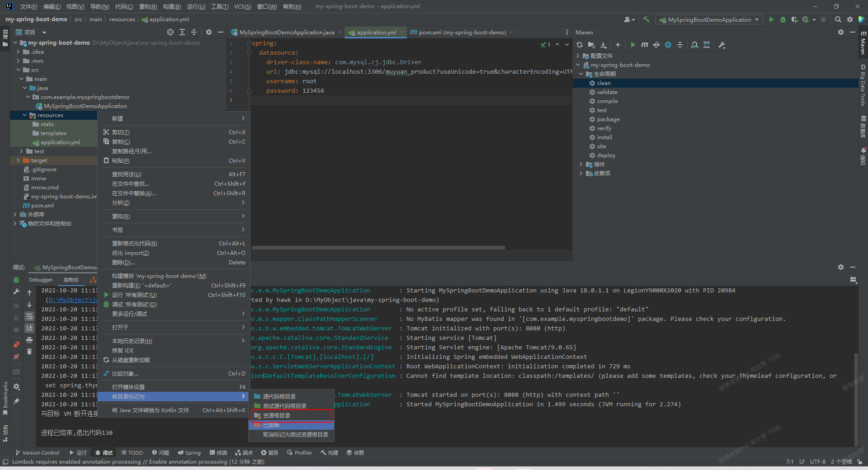Expand the 插件 node in the Maven panel
868x470 pixels.
581,164
